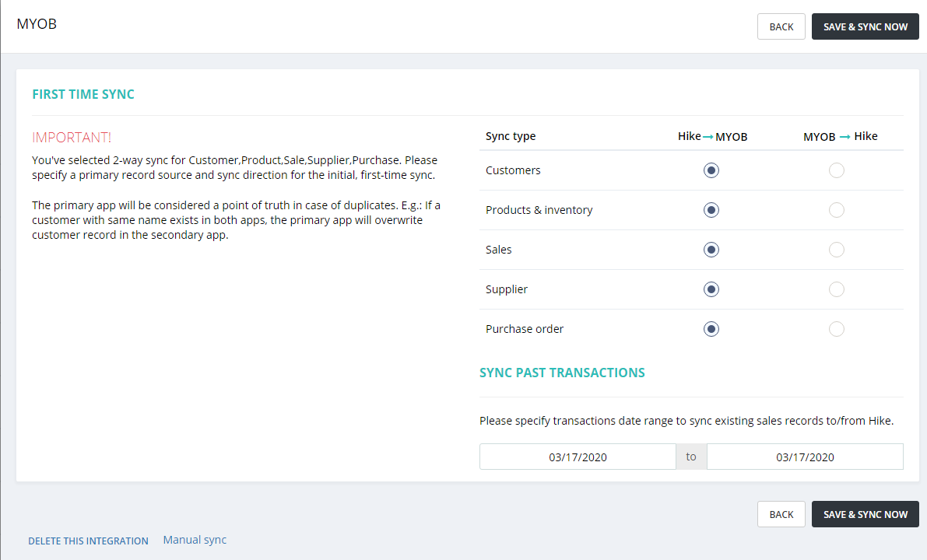Click the Sync type column header

click(511, 136)
